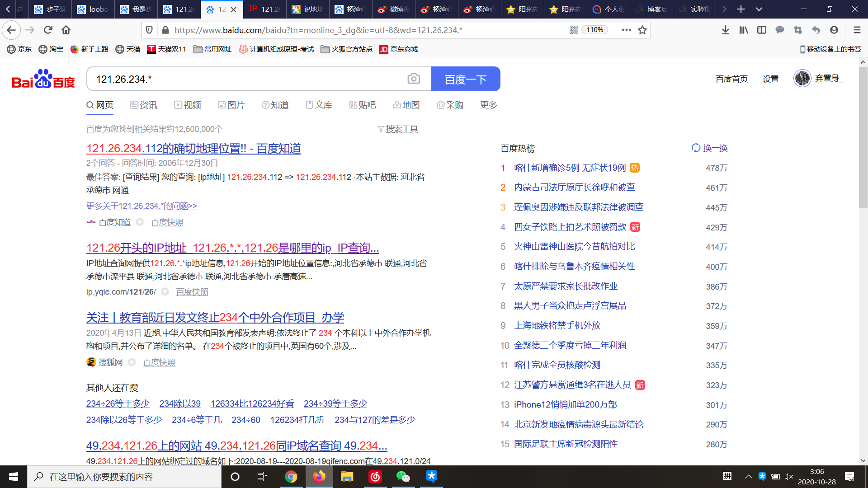Toggle muted volume in system tray
This screenshot has height=488, width=868.
789,476
